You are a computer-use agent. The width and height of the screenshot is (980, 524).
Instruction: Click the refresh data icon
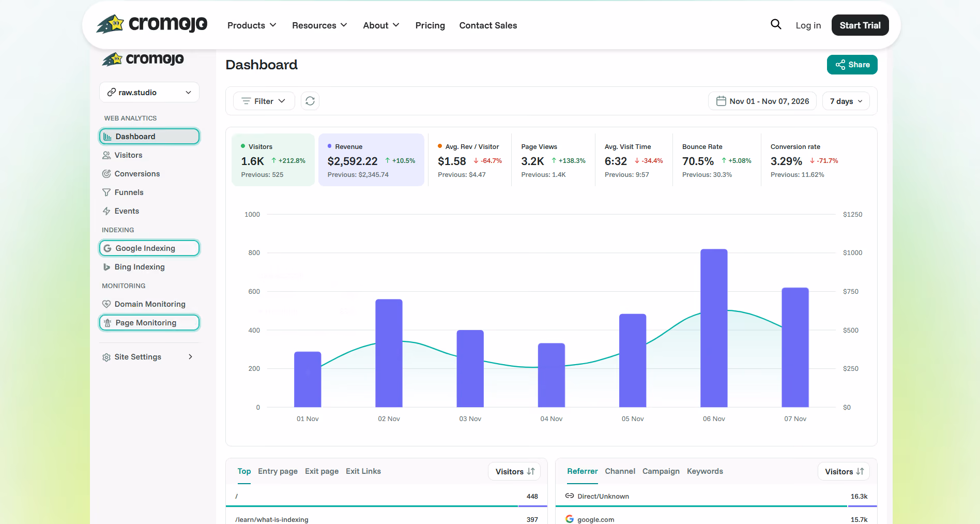[310, 101]
